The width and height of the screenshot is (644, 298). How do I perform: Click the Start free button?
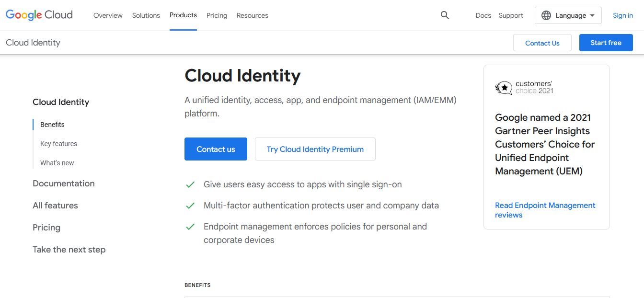tap(606, 43)
